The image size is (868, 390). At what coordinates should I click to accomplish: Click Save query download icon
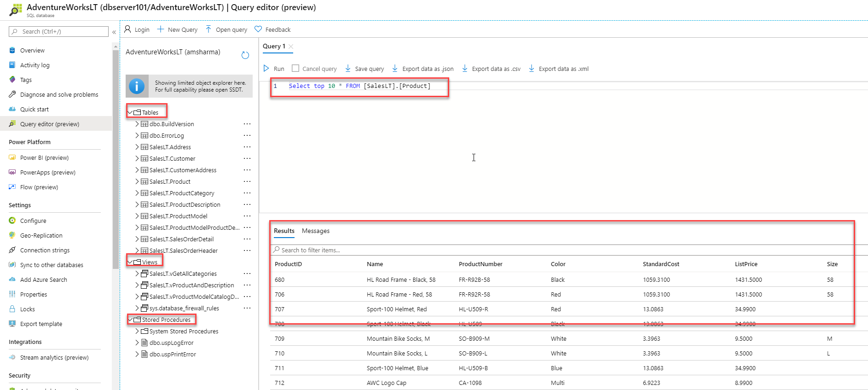click(348, 68)
